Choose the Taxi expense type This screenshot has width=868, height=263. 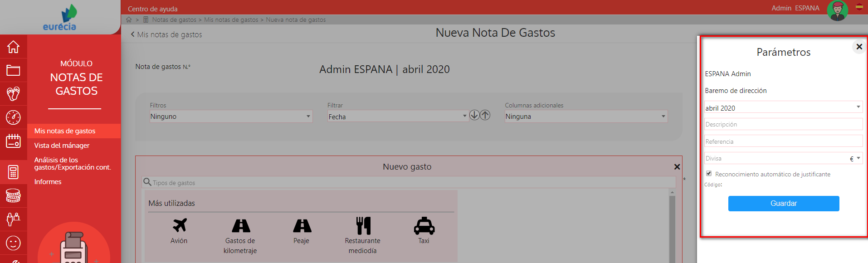(x=424, y=231)
